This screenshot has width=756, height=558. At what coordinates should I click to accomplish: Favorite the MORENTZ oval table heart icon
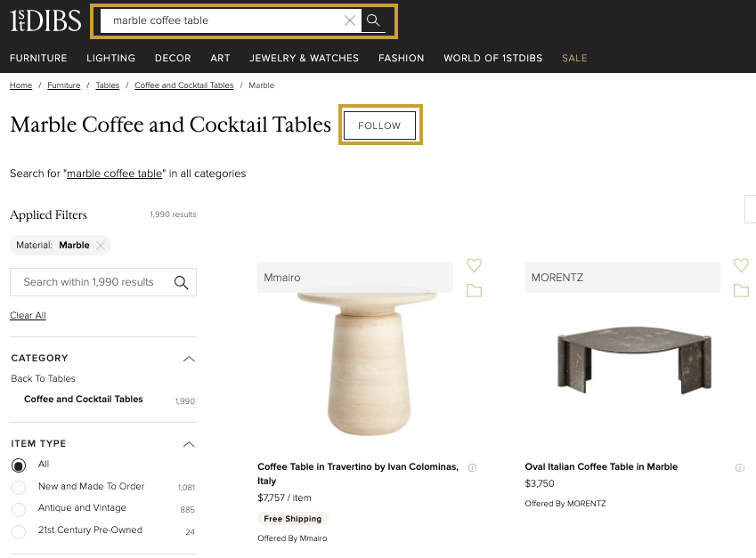[741, 265]
